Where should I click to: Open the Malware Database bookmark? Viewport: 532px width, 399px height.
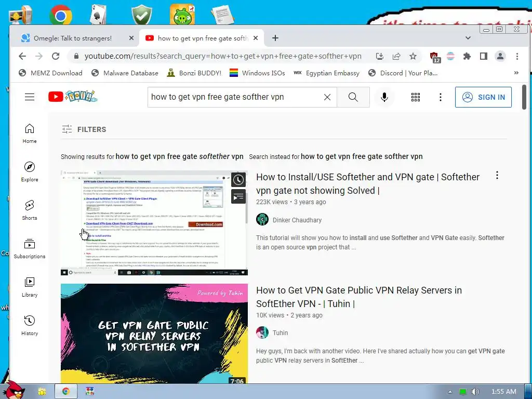click(x=125, y=73)
